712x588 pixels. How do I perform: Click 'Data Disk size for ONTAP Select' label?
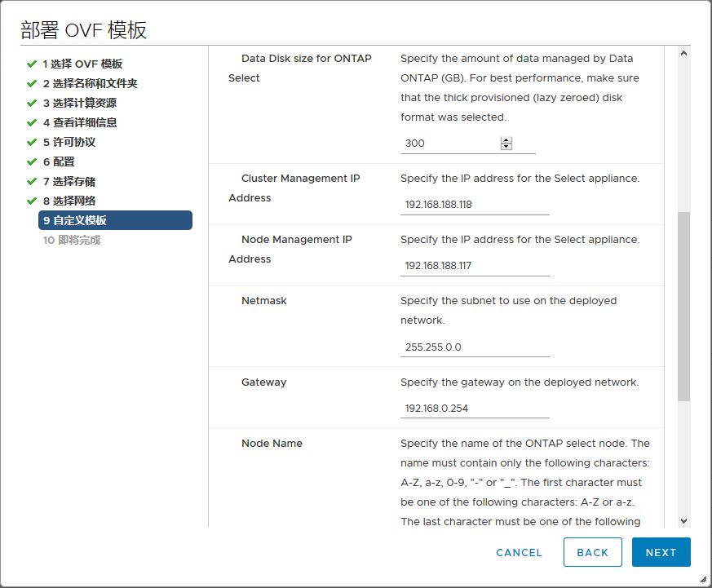click(x=300, y=69)
